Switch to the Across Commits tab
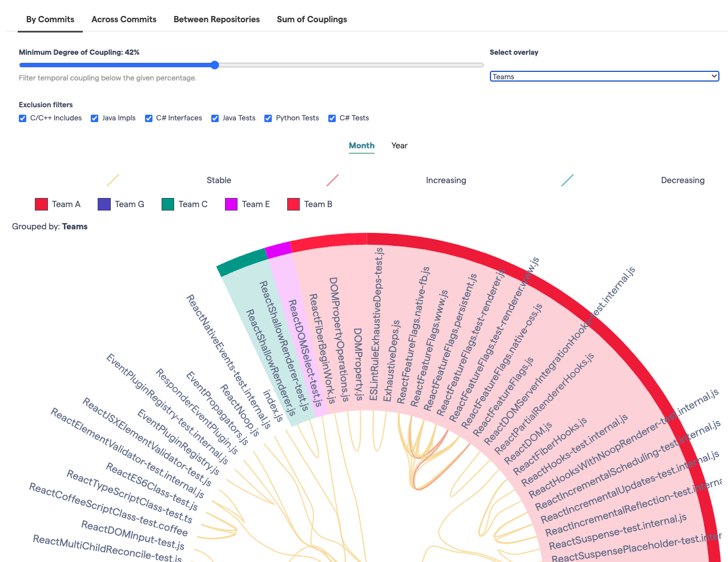 point(124,19)
